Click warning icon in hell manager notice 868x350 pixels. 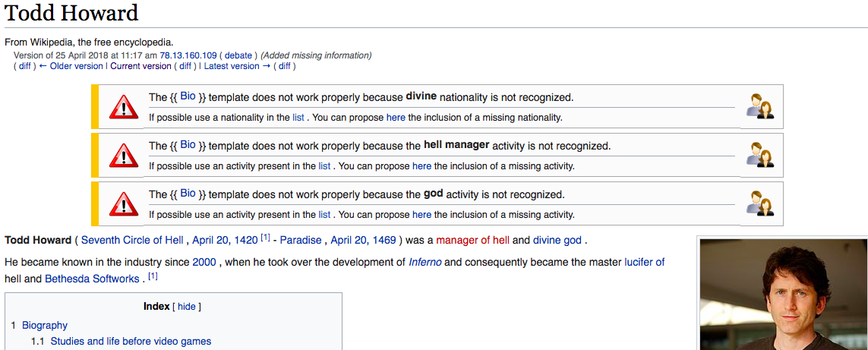coord(123,155)
